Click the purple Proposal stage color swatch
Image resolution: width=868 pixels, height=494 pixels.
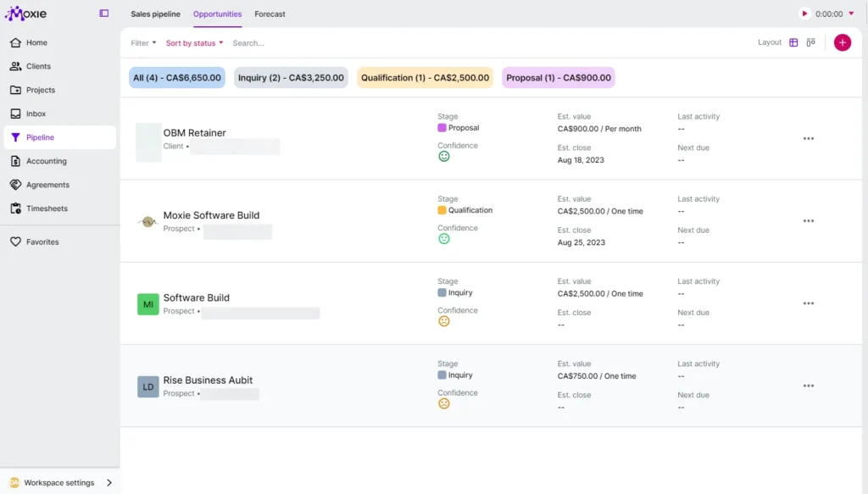(442, 128)
